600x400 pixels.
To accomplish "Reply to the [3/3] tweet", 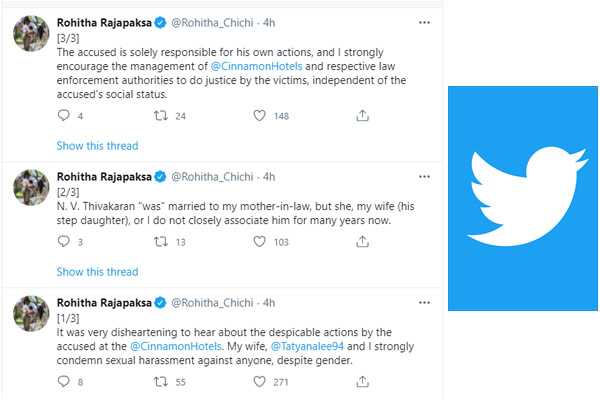I will (64, 116).
